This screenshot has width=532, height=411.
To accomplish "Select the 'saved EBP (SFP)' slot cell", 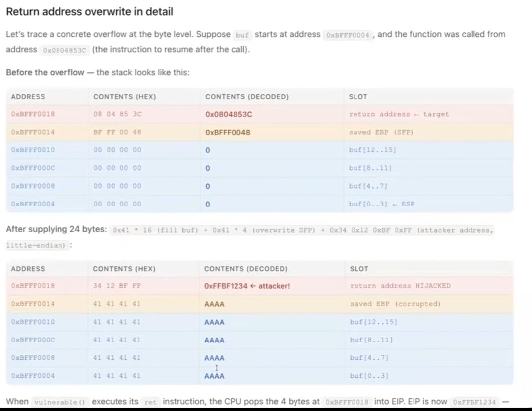I will [381, 132].
